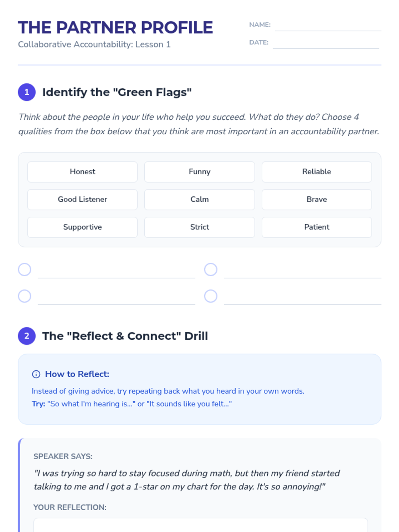Select the Strict quality box
The height and width of the screenshot is (532, 399).
[199, 227]
